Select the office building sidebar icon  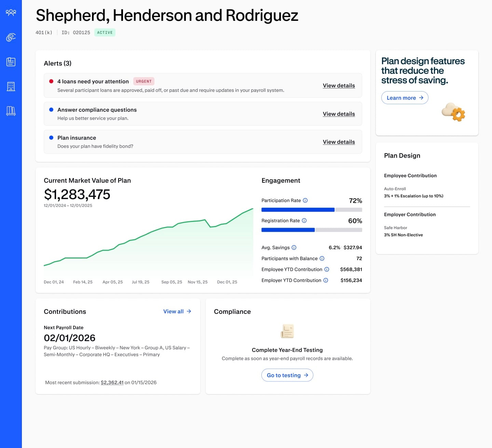click(11, 86)
